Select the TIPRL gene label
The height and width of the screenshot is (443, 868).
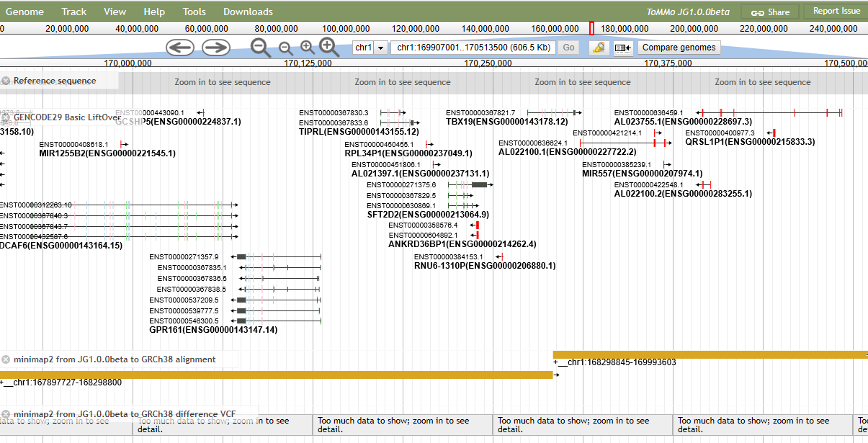click(358, 132)
